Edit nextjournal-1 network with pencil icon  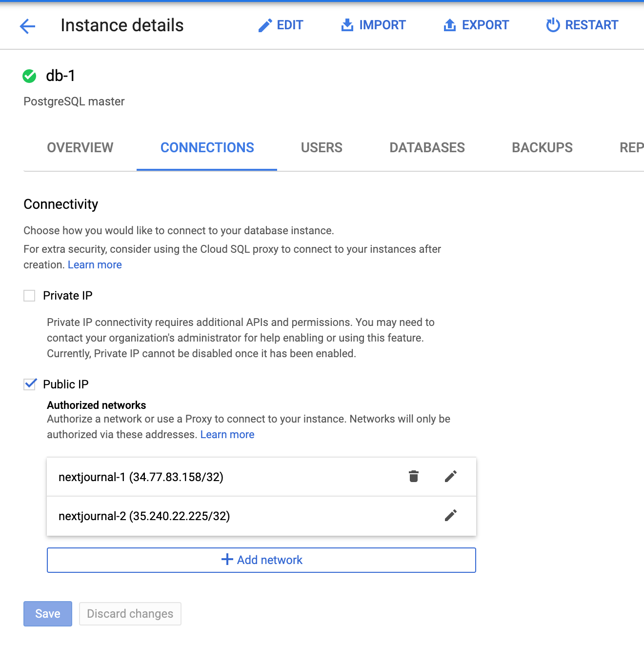click(x=451, y=476)
